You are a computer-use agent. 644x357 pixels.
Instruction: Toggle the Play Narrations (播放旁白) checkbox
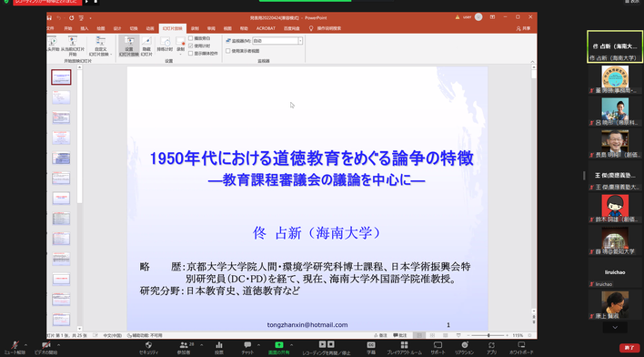(x=191, y=38)
